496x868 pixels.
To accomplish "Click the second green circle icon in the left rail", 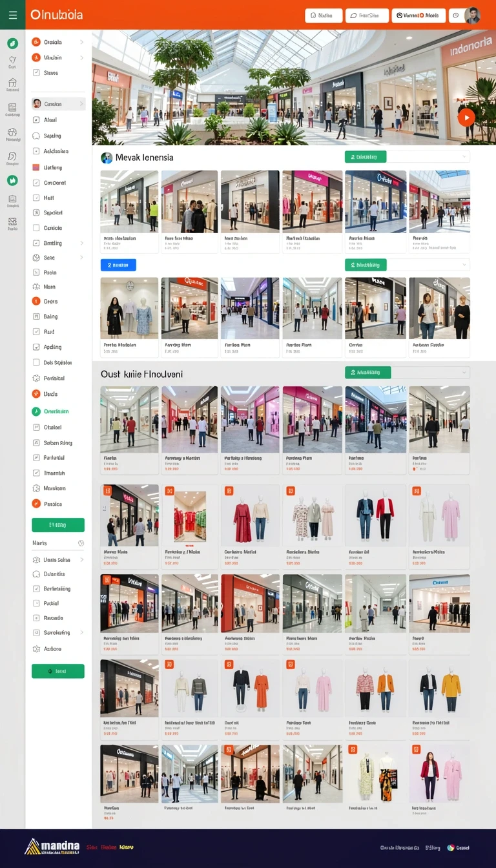I will [x=12, y=181].
